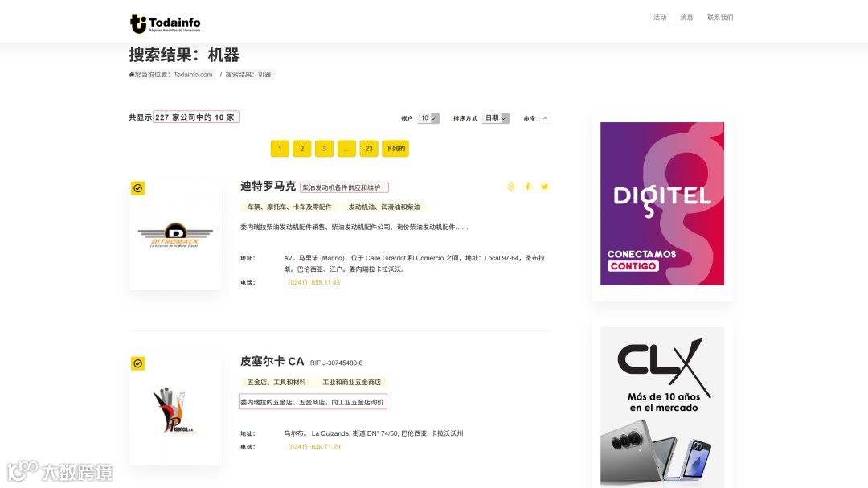The width and height of the screenshot is (868, 488).
Task: Open the 迪特罗马克 company title
Action: [268, 187]
